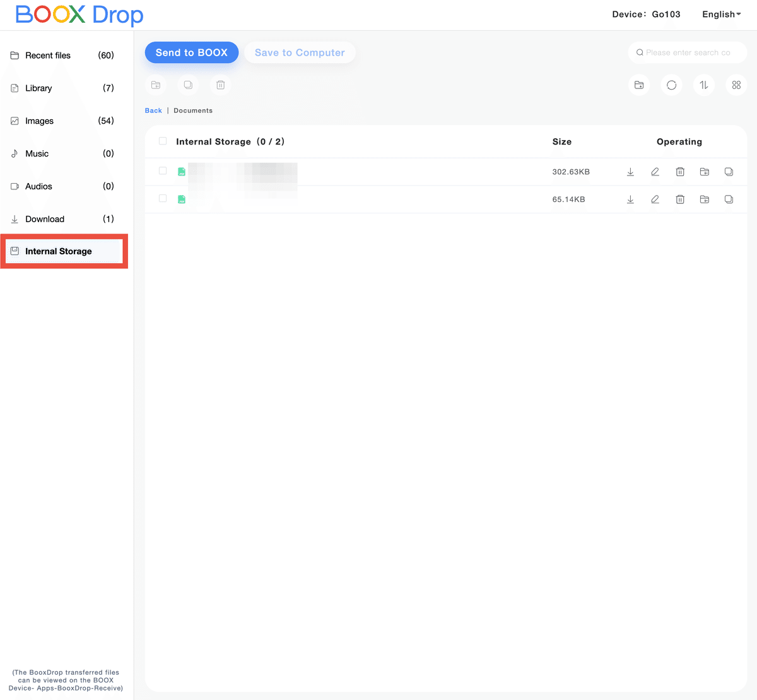Click the 302.63KB size value

[571, 172]
